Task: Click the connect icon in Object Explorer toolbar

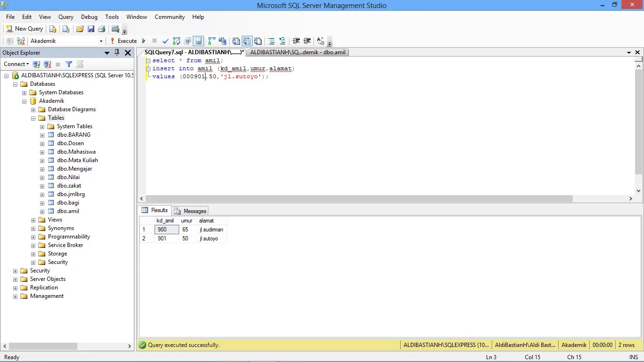Action: (36, 64)
